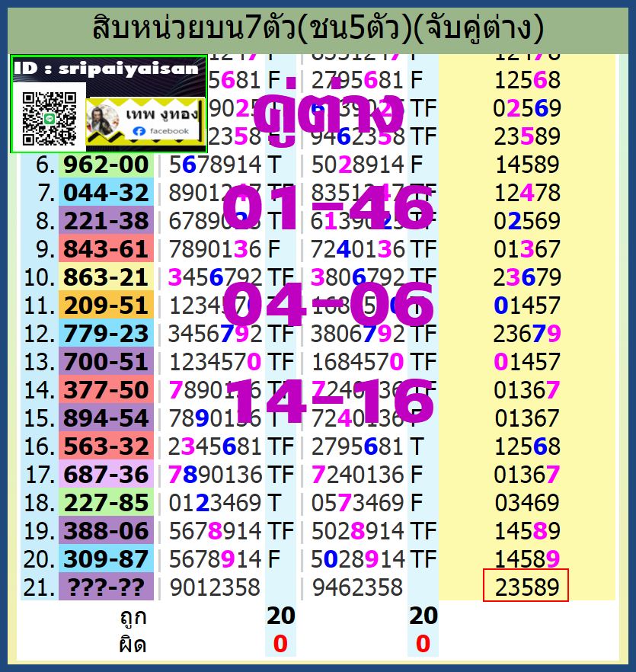Select the 962-00 result cell

[107, 165]
